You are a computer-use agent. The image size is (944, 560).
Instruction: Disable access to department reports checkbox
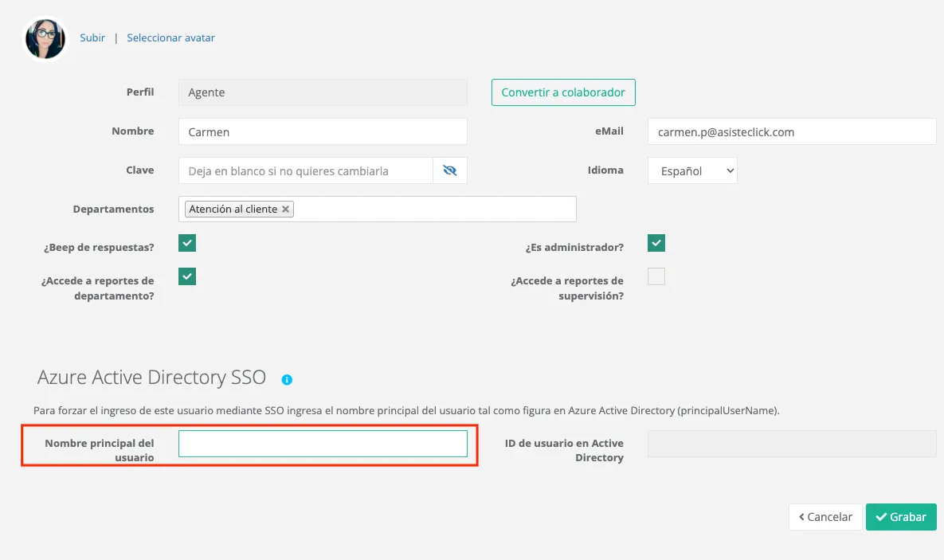[187, 277]
